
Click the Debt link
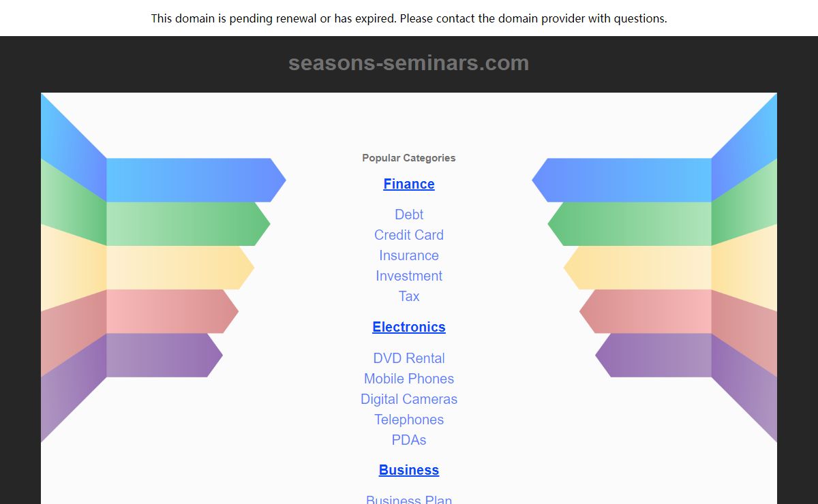tap(409, 215)
